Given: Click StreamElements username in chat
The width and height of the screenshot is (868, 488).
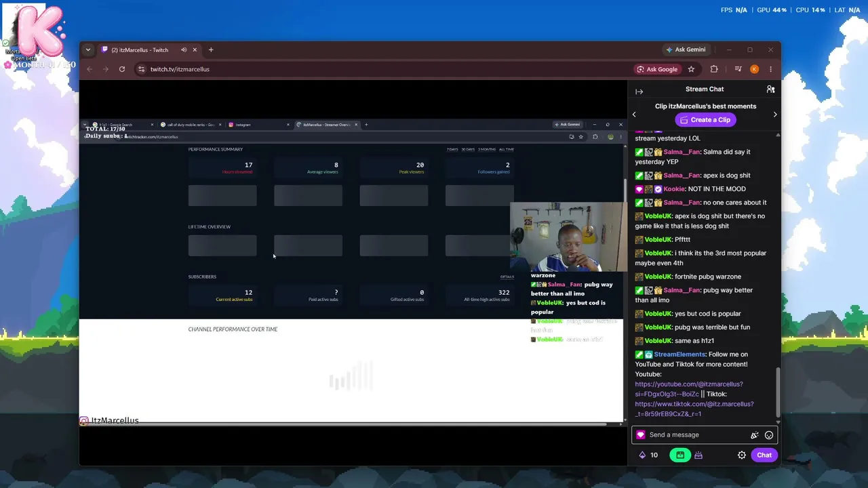Looking at the screenshot, I should click(679, 354).
